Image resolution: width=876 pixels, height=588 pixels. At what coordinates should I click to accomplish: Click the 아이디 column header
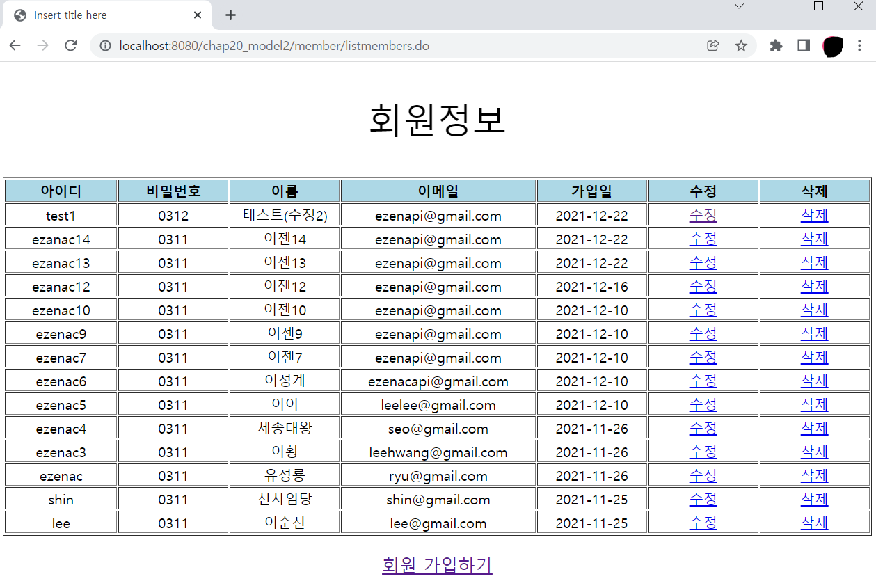tap(61, 191)
